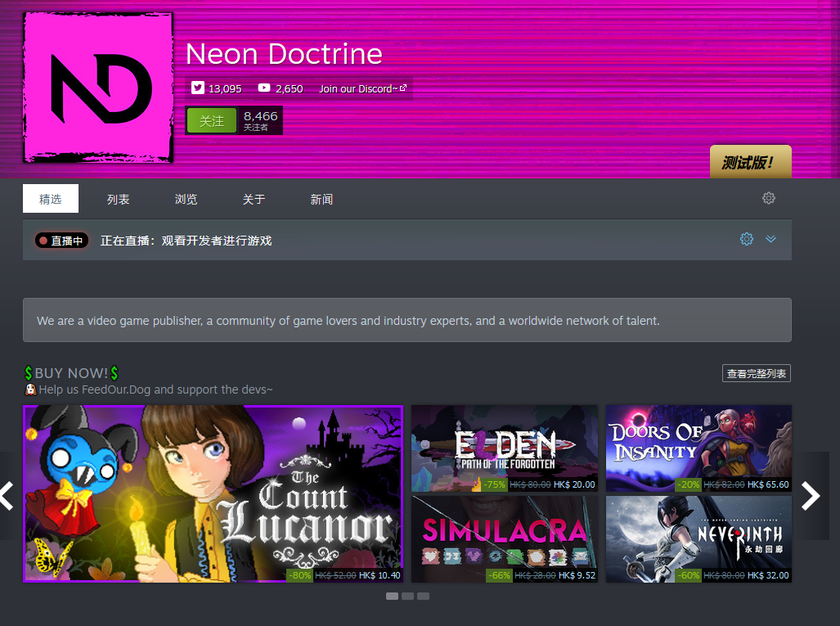Open the Elden Path of the Forgotten capsule
840x626 pixels.
click(504, 448)
